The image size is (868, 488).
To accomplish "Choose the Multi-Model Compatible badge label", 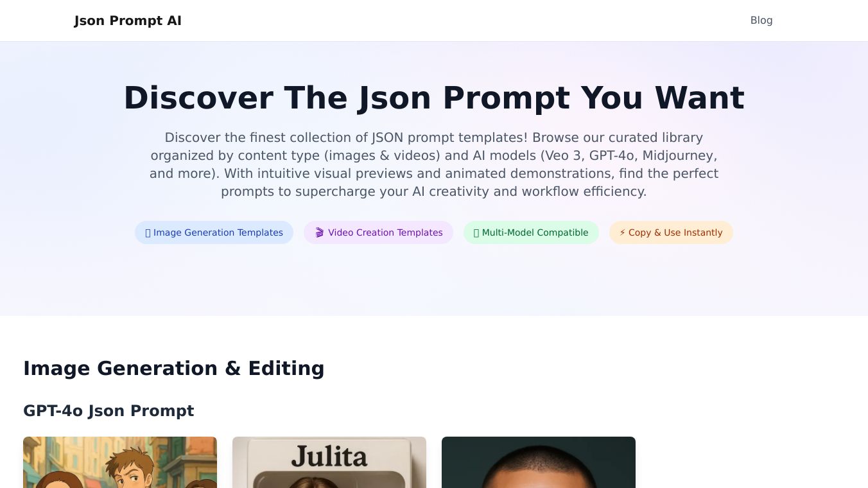I will [x=535, y=232].
